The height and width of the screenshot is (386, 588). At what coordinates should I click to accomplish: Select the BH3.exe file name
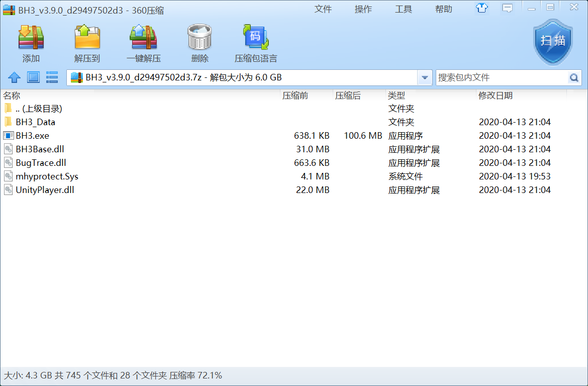point(32,135)
